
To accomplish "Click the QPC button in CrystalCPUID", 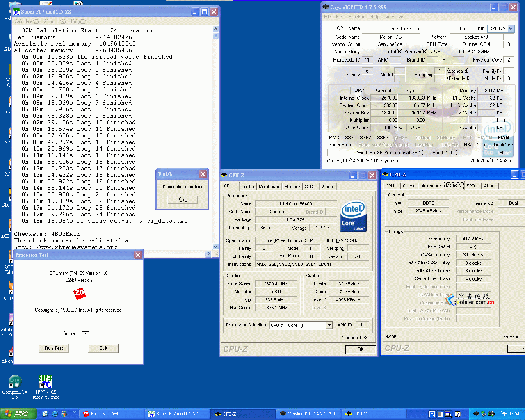I will tap(359, 91).
